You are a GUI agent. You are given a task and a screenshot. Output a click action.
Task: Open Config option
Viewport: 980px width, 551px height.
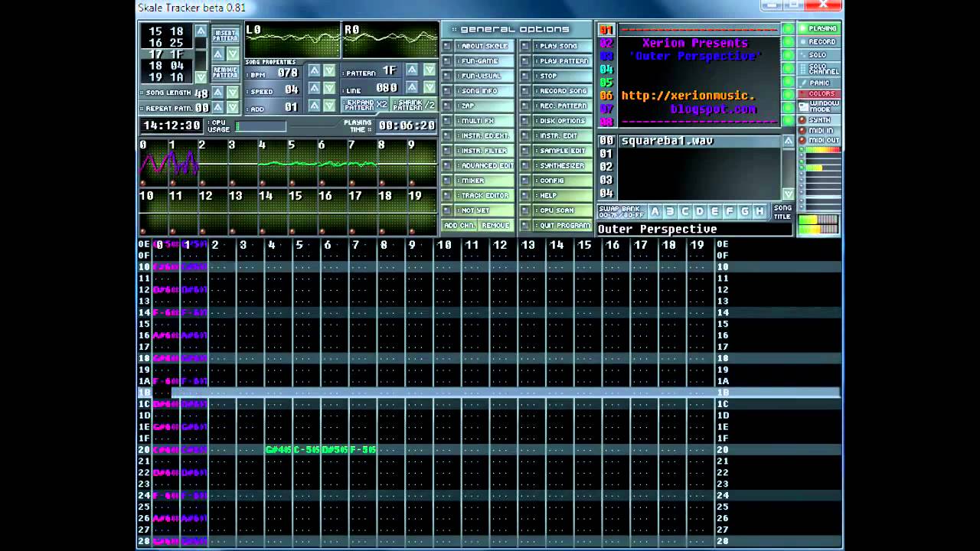[563, 181]
